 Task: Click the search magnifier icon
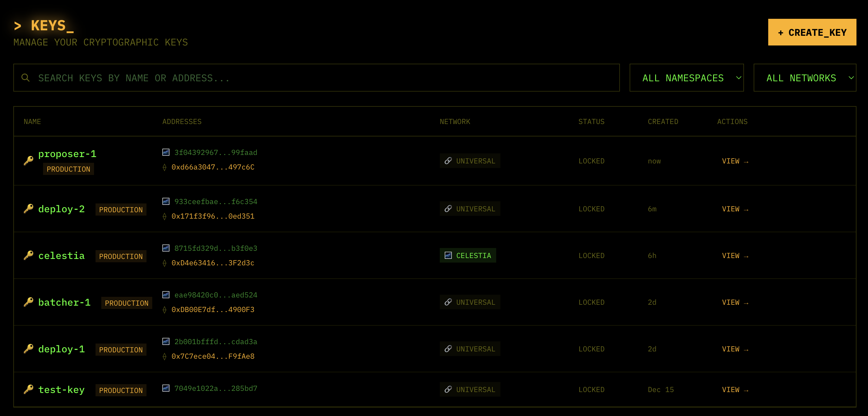click(x=25, y=78)
